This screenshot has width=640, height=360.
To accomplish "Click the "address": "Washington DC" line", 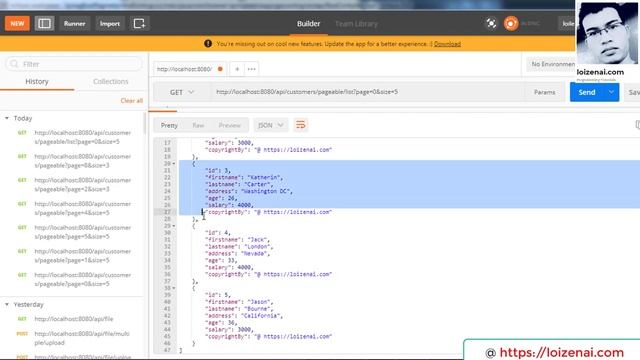I will pos(249,191).
